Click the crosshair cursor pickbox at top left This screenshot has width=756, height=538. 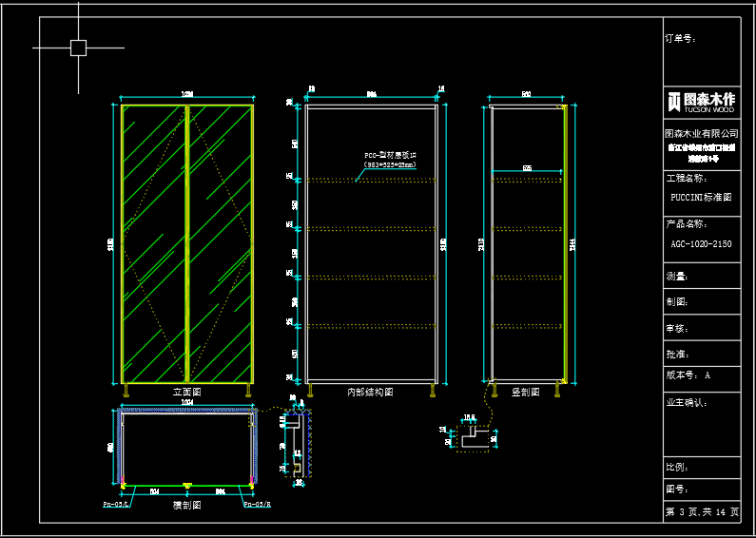(78, 48)
